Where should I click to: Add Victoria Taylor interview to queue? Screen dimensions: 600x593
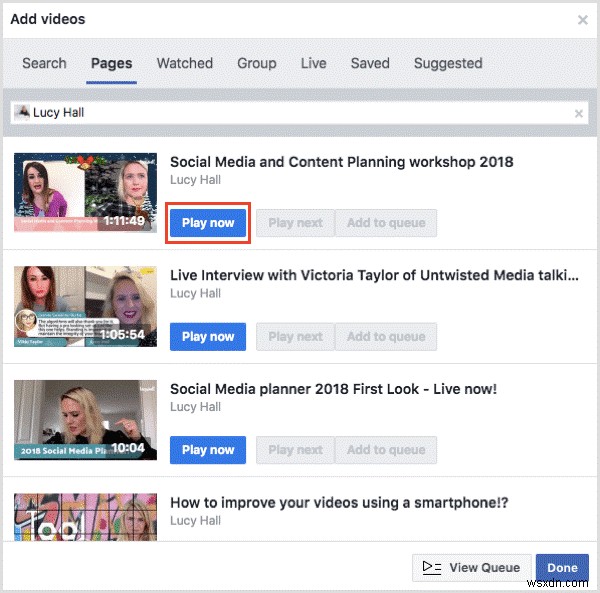point(386,337)
